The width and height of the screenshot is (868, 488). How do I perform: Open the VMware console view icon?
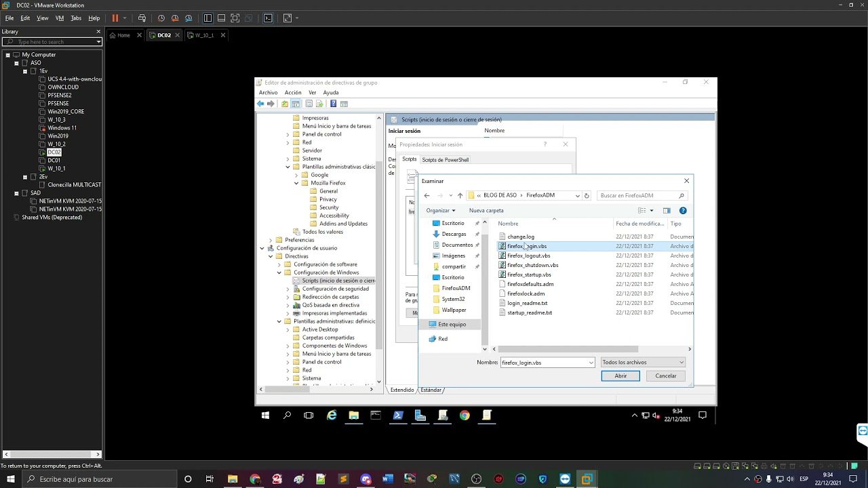(x=268, y=18)
